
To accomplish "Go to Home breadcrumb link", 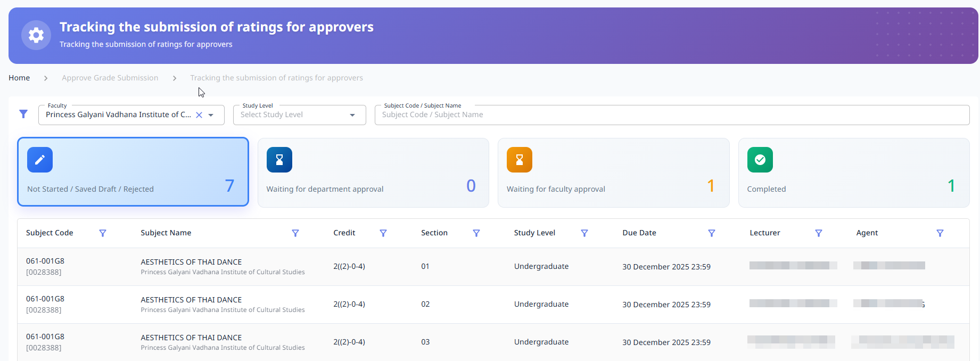I will pyautogui.click(x=19, y=78).
